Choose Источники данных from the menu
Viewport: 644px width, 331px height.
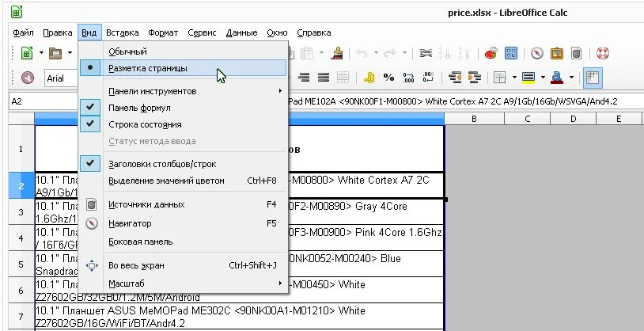184,204
